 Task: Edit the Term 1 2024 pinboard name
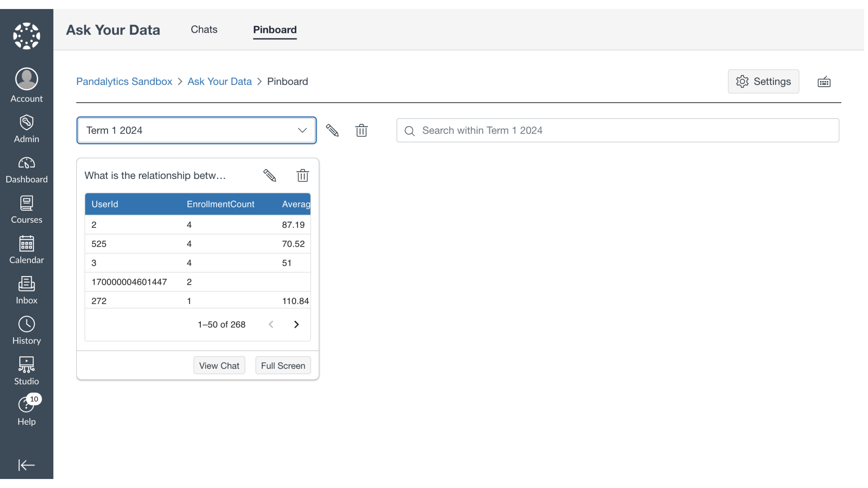333,130
